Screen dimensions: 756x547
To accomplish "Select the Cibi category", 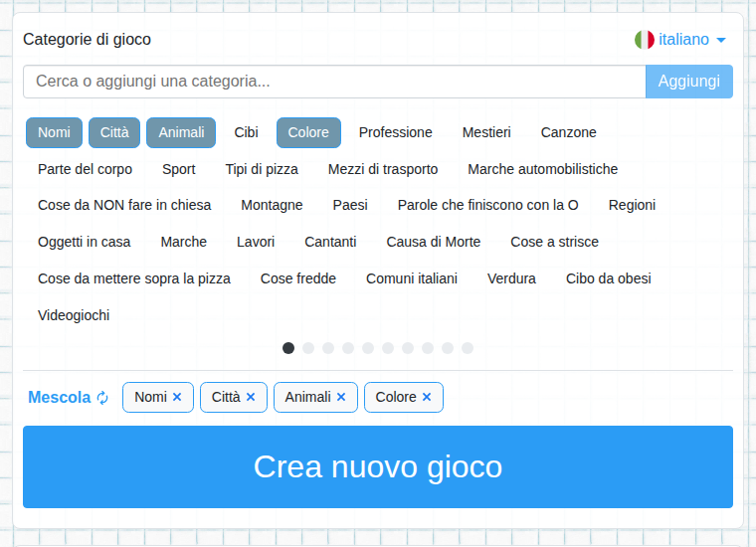I will point(246,132).
